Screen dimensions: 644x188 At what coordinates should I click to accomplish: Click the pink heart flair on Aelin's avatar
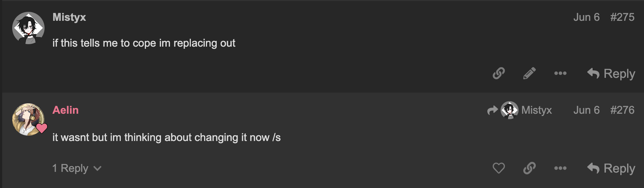tap(42, 128)
